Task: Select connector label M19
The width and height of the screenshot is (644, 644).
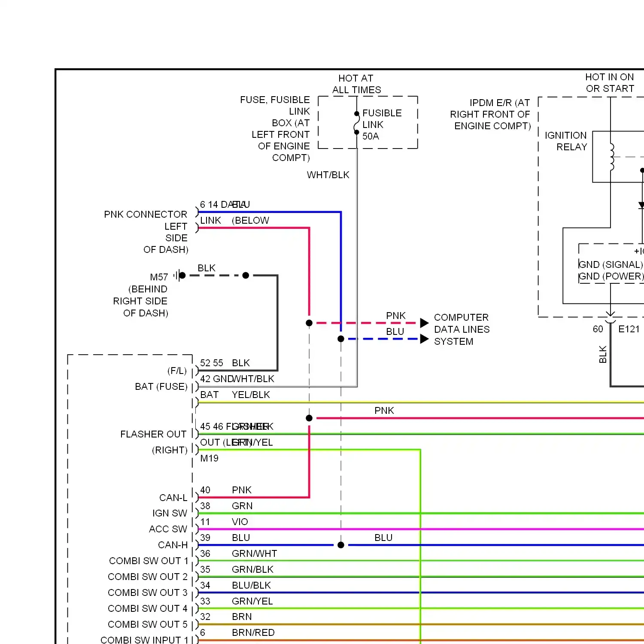Action: (209, 458)
